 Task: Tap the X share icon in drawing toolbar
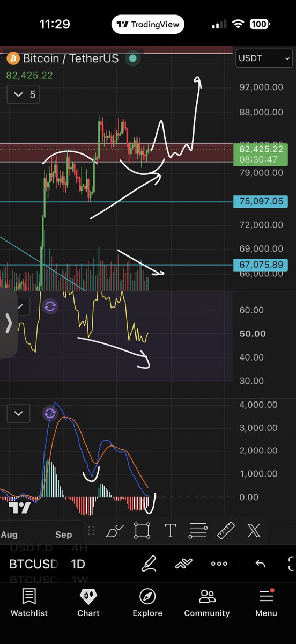(254, 531)
